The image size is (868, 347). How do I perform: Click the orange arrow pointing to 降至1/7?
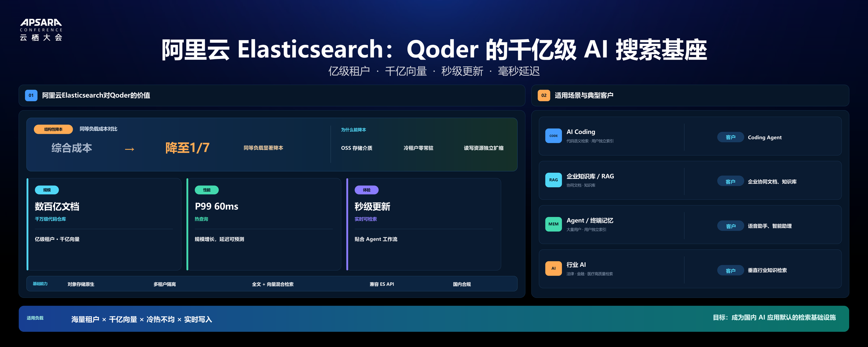pyautogui.click(x=129, y=149)
